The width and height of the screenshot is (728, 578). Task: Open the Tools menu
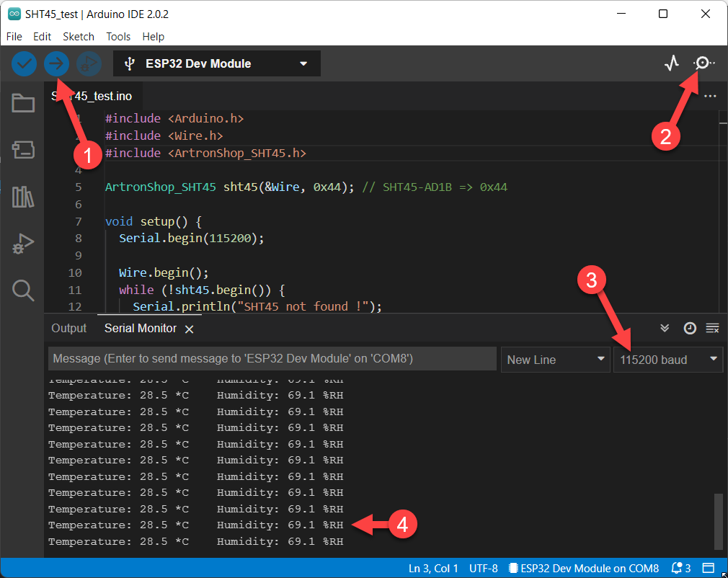click(x=118, y=37)
